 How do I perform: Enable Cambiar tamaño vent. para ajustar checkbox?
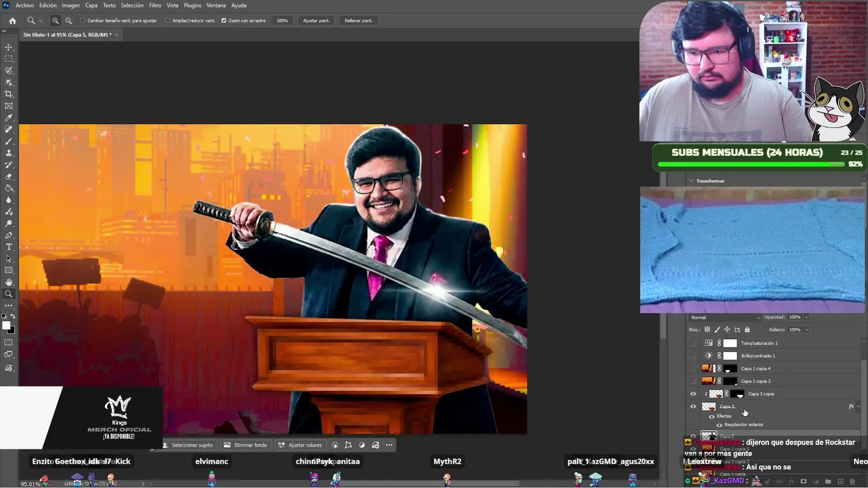pos(83,20)
